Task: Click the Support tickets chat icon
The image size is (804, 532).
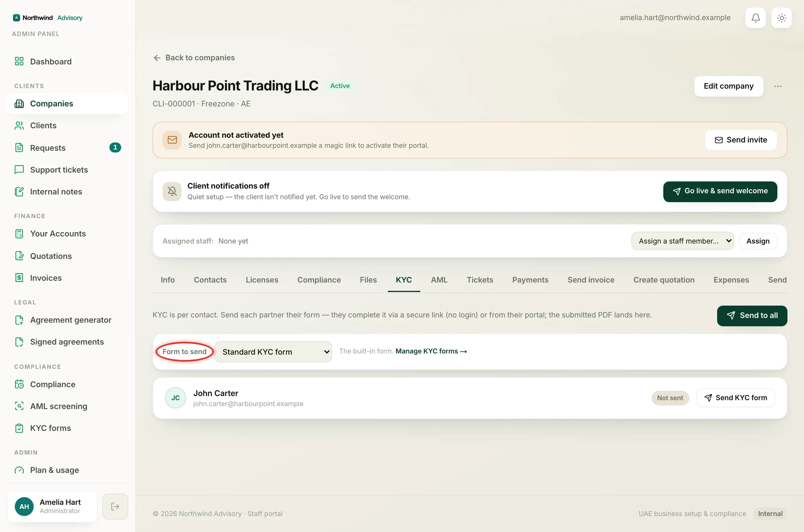Action: point(19,170)
